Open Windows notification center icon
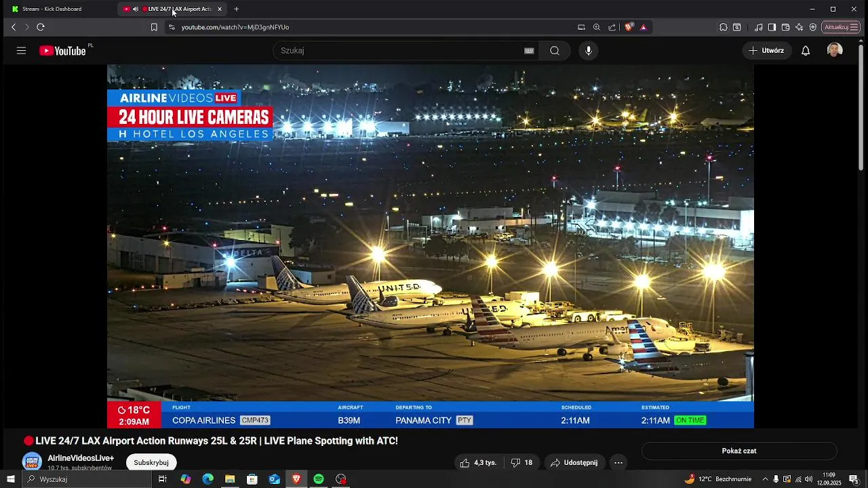The image size is (868, 488). pos(854,479)
